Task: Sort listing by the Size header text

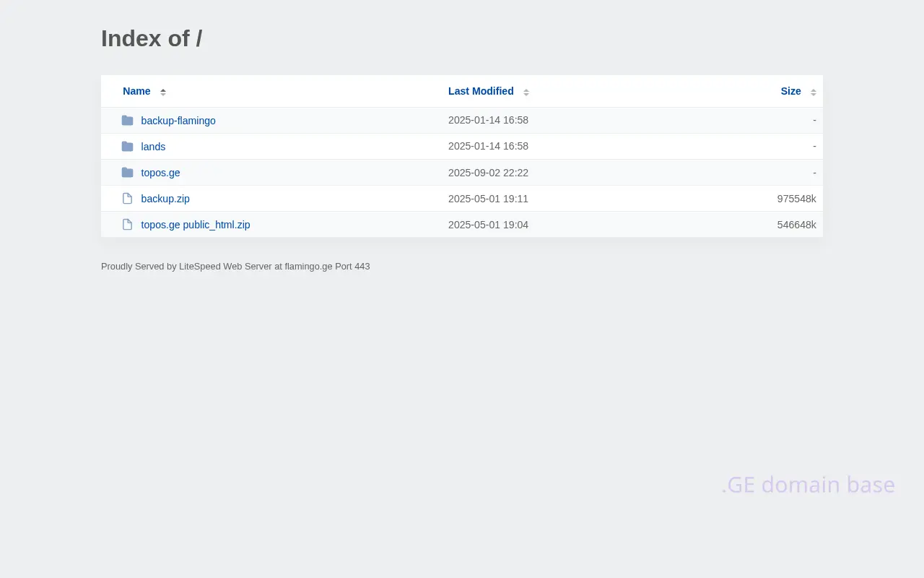Action: (x=790, y=91)
